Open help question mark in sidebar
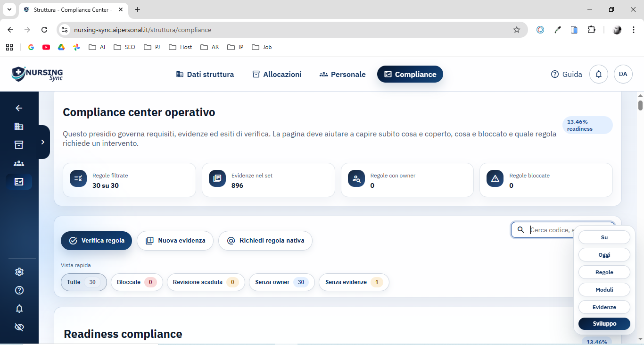644x345 pixels. pyautogui.click(x=19, y=290)
